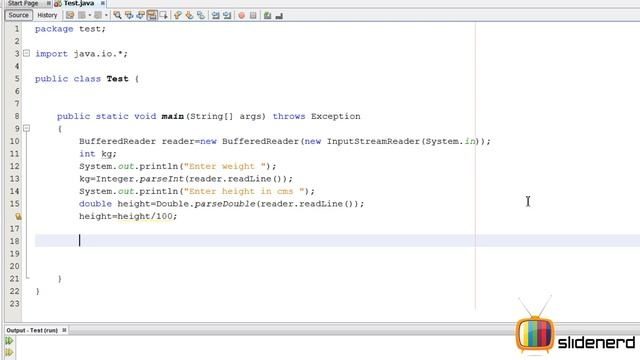
Task: Click 'height=height/100;' statement
Action: click(x=128, y=216)
